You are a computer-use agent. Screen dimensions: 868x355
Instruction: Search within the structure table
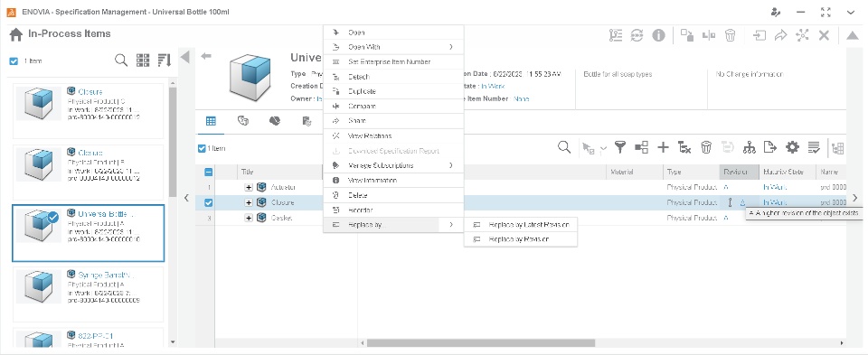(x=564, y=147)
